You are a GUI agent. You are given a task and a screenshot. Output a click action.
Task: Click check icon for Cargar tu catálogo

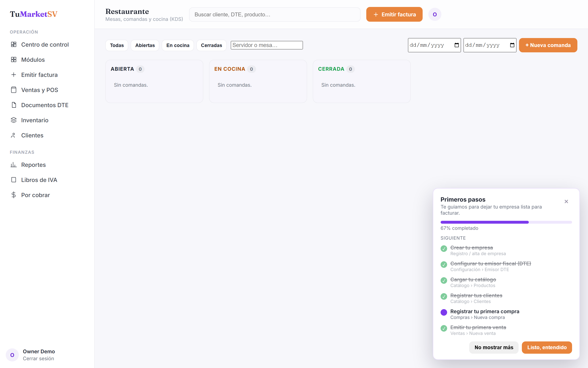click(x=444, y=281)
